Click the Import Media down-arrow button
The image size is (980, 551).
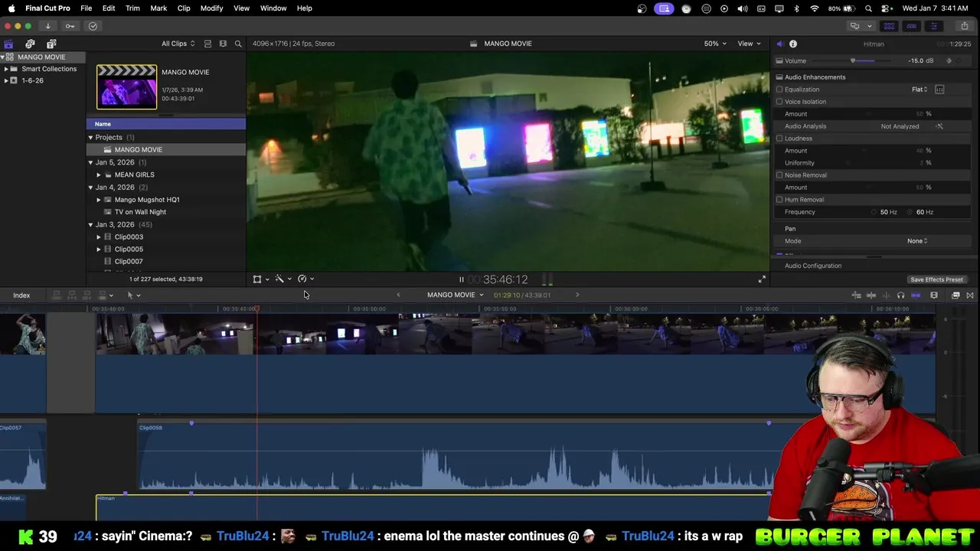click(47, 26)
